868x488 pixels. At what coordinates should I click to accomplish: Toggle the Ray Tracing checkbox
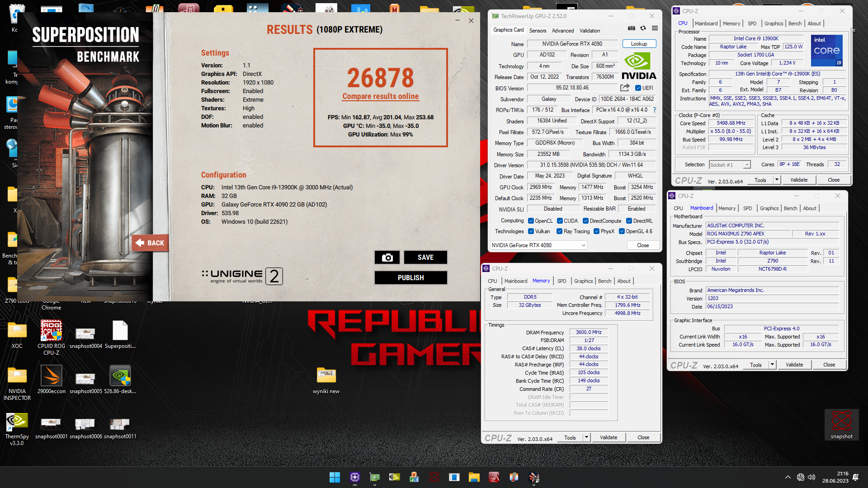[560, 231]
